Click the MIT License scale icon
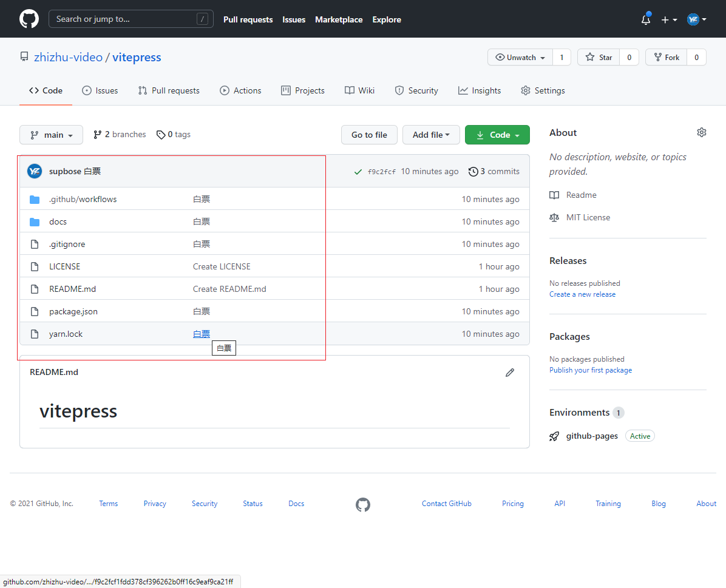The height and width of the screenshot is (588, 726). [554, 218]
